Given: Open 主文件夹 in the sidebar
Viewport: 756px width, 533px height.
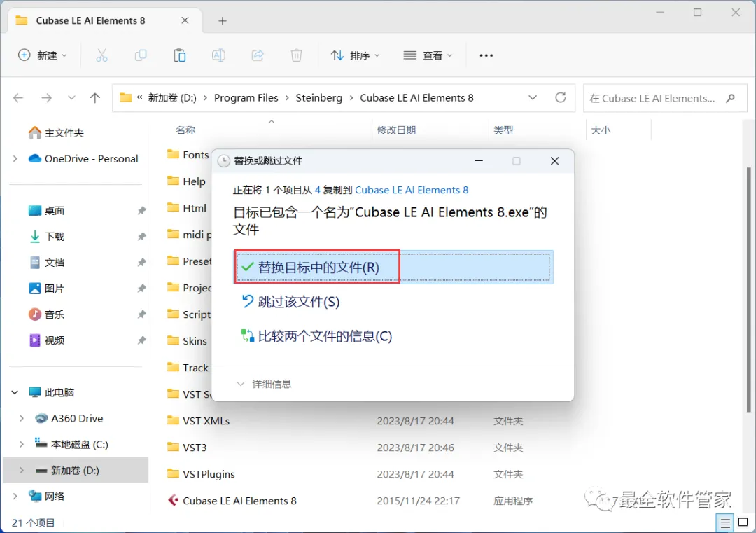Looking at the screenshot, I should pos(56,132).
